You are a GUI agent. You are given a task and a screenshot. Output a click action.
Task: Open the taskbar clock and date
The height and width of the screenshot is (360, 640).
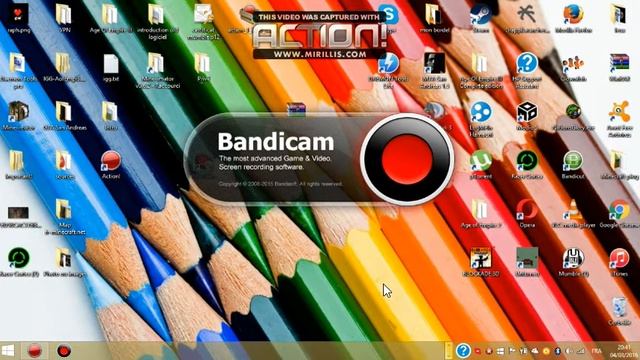(624, 351)
